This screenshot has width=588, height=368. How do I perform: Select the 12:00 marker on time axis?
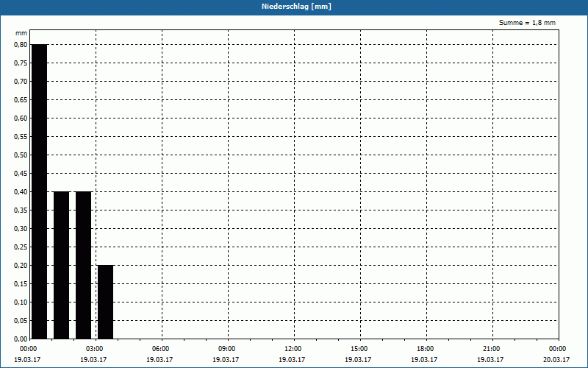[x=293, y=349]
